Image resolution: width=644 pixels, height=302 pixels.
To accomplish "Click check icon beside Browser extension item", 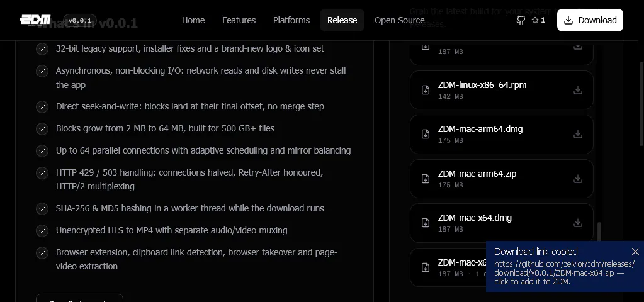I will pyautogui.click(x=42, y=253).
